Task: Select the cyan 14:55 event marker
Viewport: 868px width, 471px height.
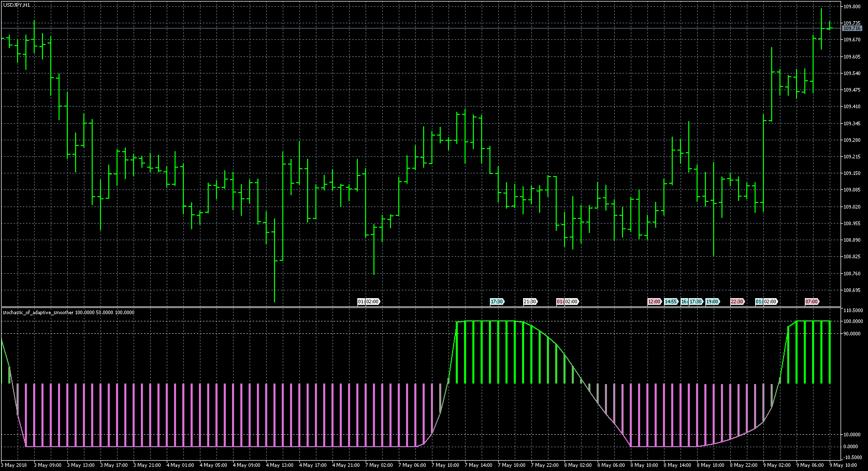Action: tap(671, 301)
